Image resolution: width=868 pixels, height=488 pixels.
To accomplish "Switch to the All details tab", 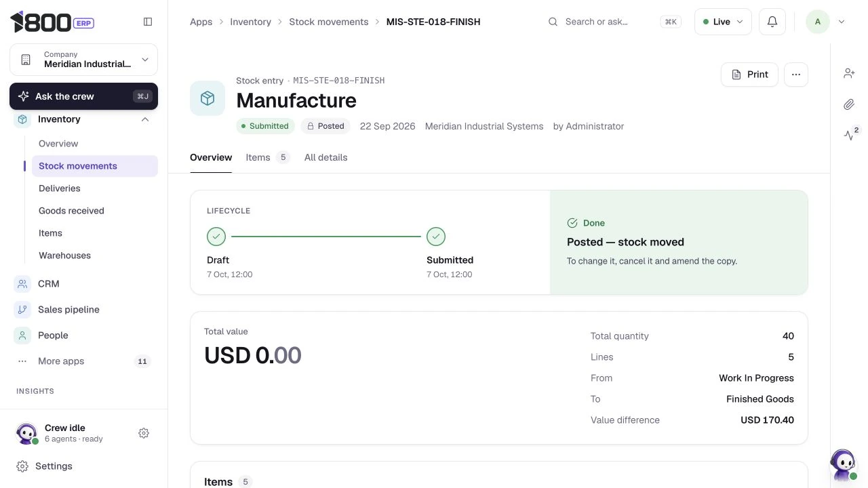I will point(325,157).
